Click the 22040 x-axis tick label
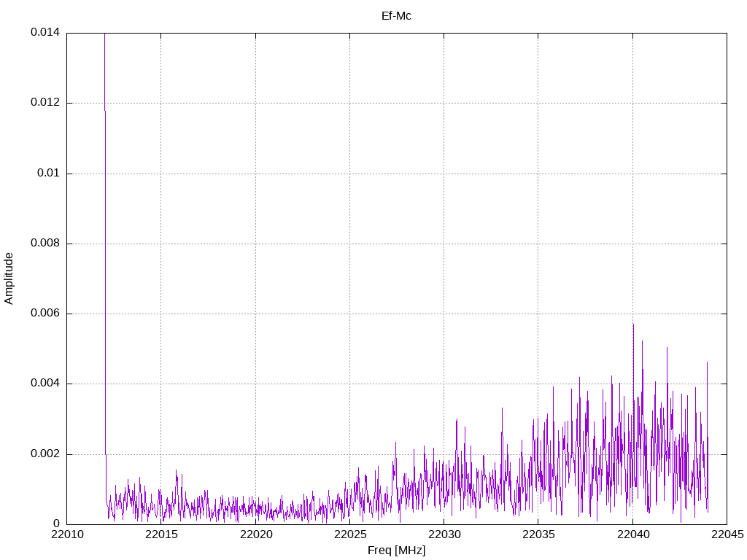 (632, 535)
